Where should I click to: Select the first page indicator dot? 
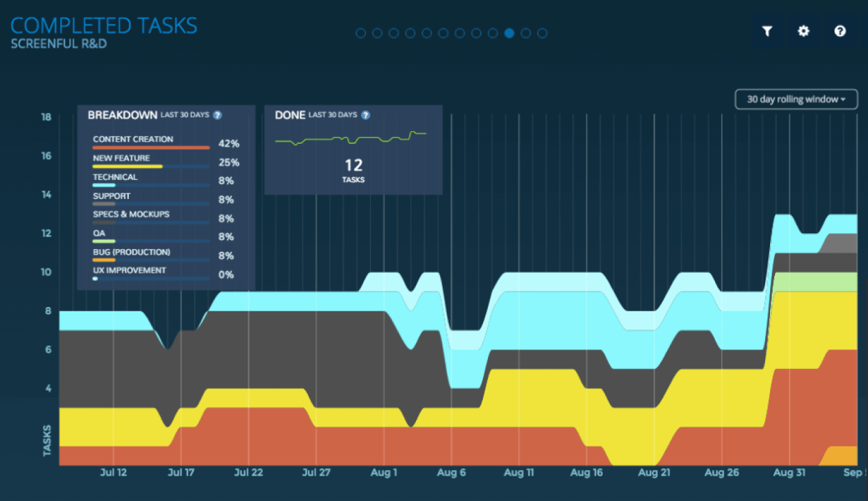[361, 33]
